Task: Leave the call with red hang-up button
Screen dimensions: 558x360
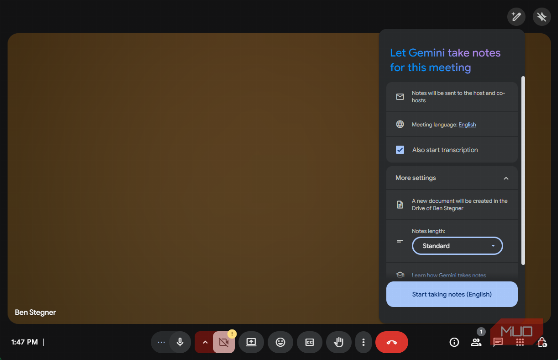Action: (x=391, y=342)
